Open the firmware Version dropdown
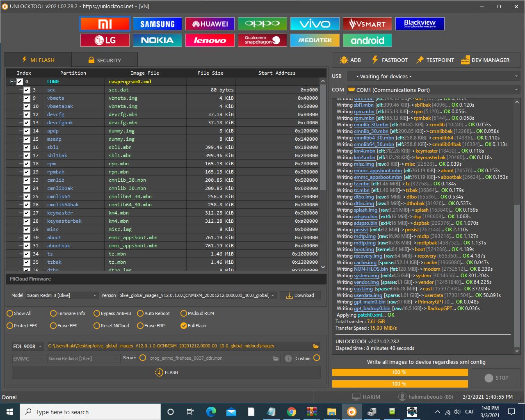525x420 pixels. pos(198,295)
